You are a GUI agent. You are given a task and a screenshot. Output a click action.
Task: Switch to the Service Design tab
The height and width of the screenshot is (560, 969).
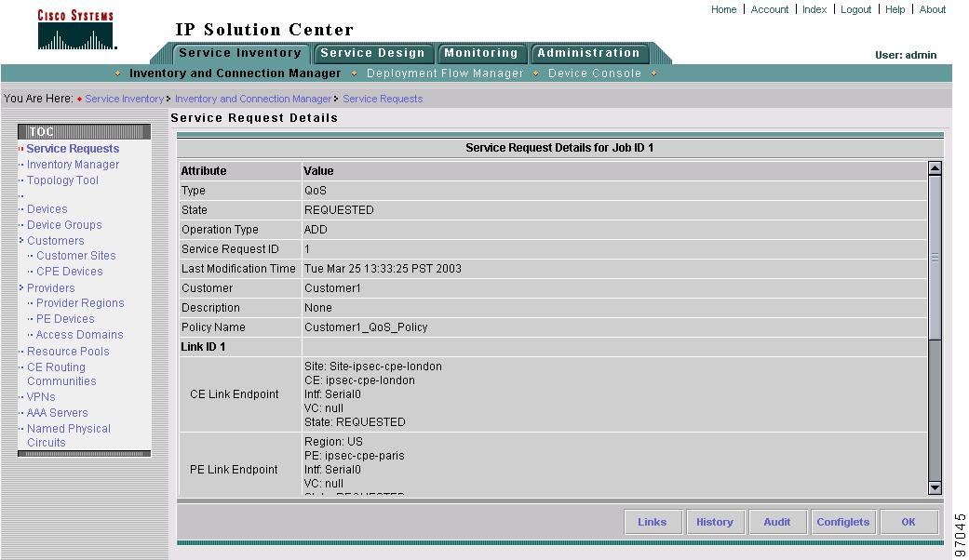(x=372, y=53)
